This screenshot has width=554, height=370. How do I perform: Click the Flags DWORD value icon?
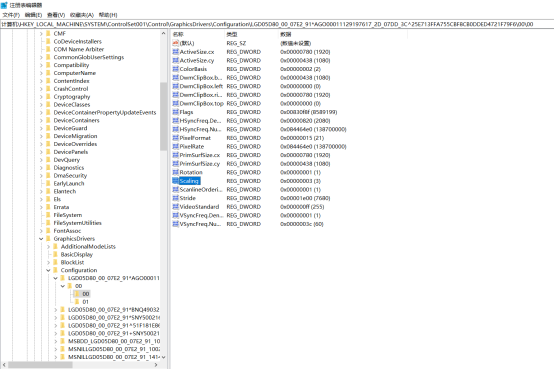(176, 112)
